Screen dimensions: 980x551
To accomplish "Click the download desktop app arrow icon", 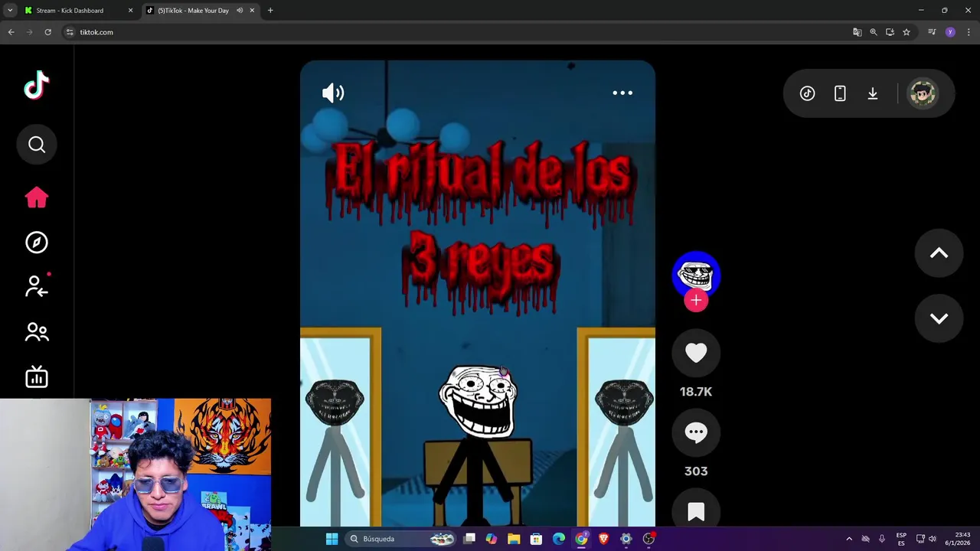I will (873, 93).
